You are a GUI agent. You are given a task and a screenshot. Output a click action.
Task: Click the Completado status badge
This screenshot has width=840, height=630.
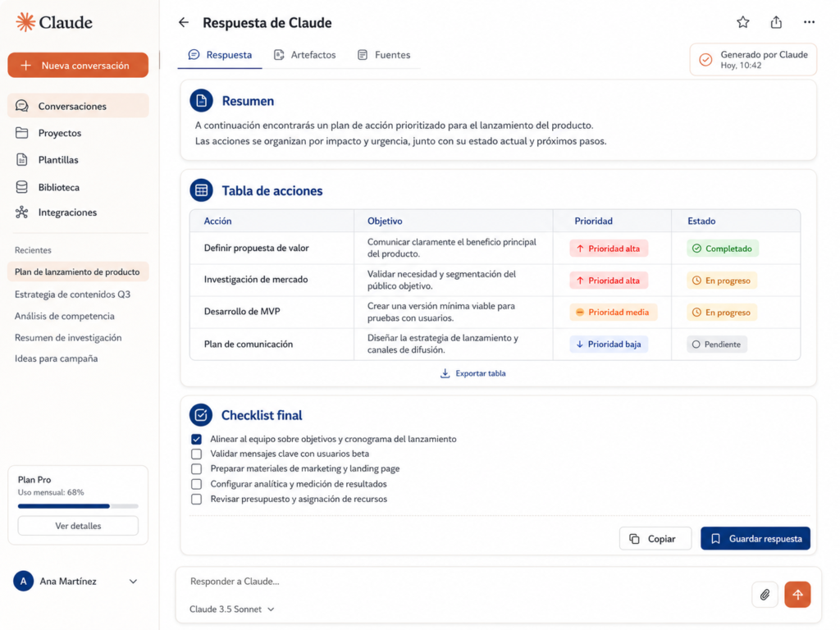tap(723, 249)
